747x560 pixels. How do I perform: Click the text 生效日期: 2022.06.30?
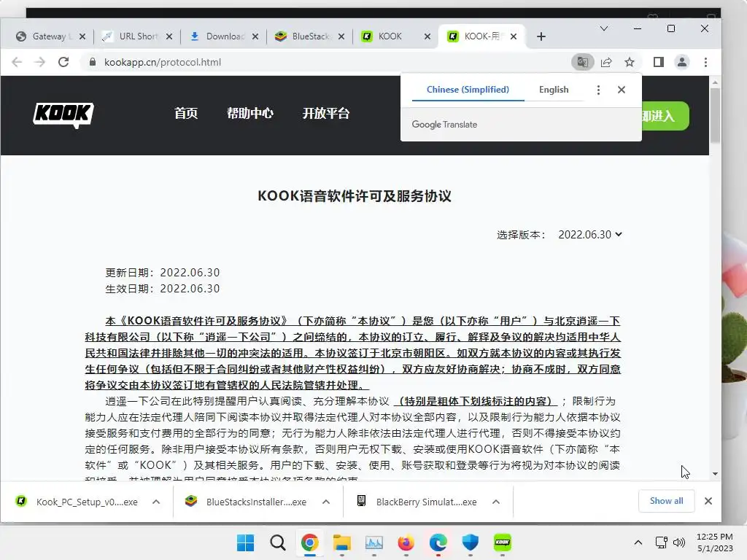(163, 289)
